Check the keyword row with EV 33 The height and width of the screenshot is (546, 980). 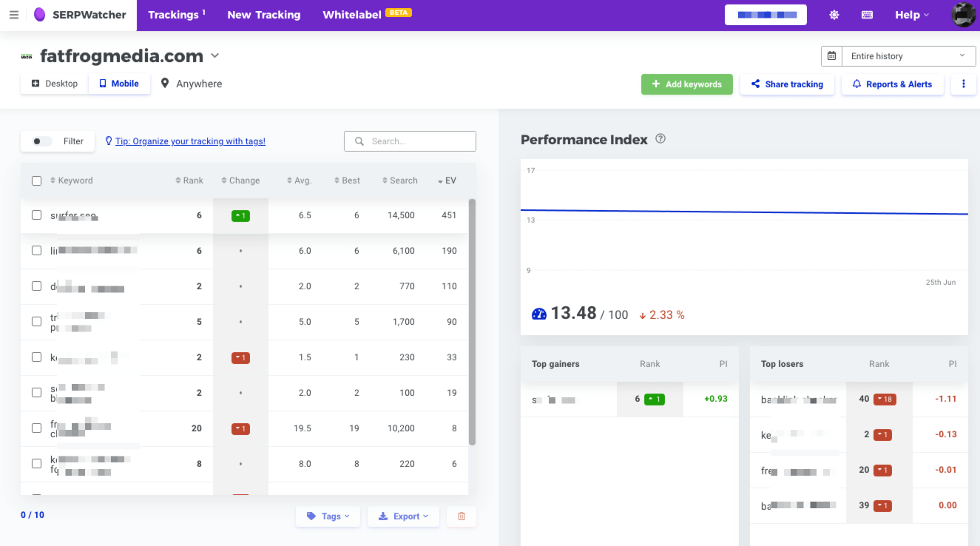[x=37, y=357]
